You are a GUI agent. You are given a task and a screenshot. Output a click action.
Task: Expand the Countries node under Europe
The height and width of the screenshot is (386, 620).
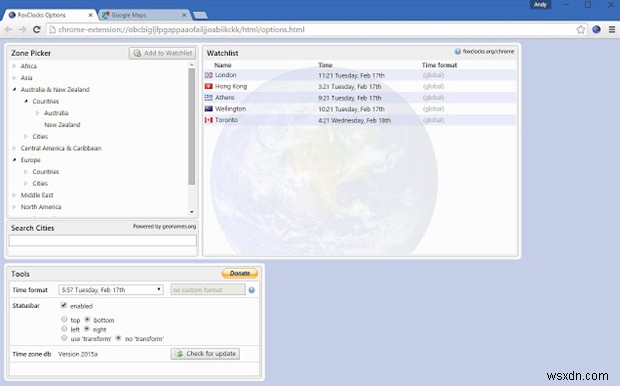[26, 172]
